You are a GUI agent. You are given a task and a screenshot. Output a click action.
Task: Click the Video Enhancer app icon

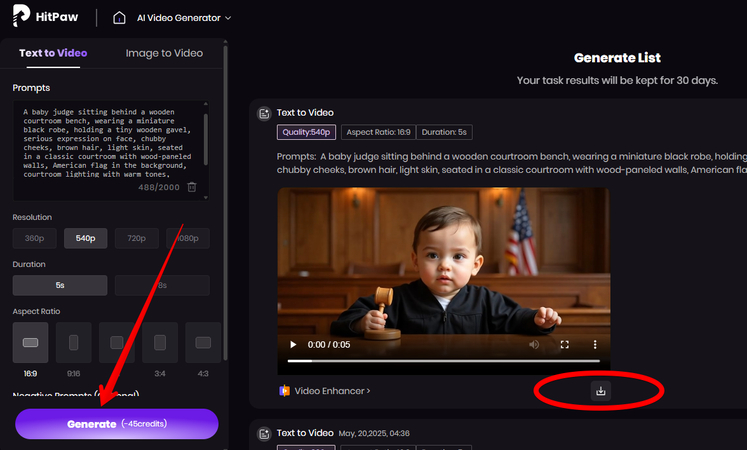tap(284, 391)
